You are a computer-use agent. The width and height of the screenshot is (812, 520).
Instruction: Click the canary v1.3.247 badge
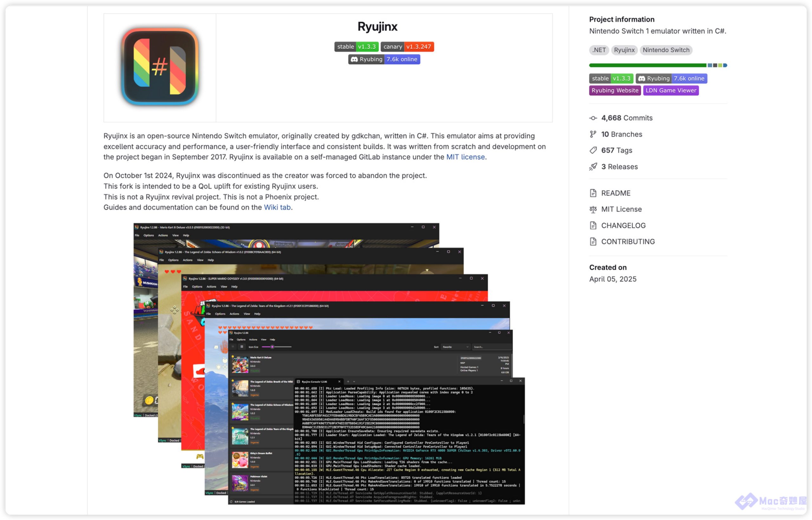tap(407, 47)
